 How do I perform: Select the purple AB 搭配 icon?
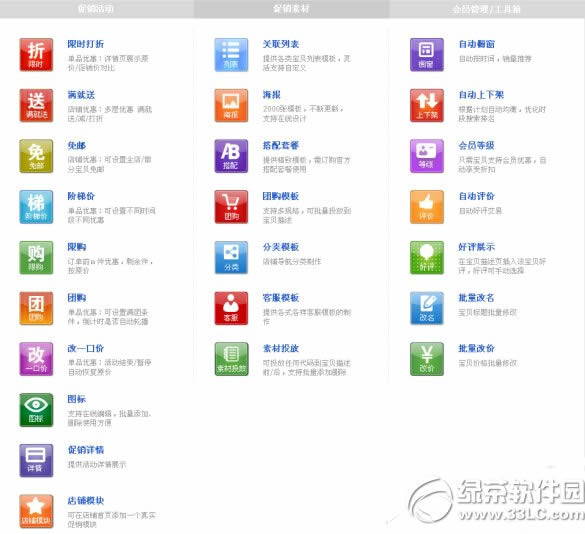(231, 156)
